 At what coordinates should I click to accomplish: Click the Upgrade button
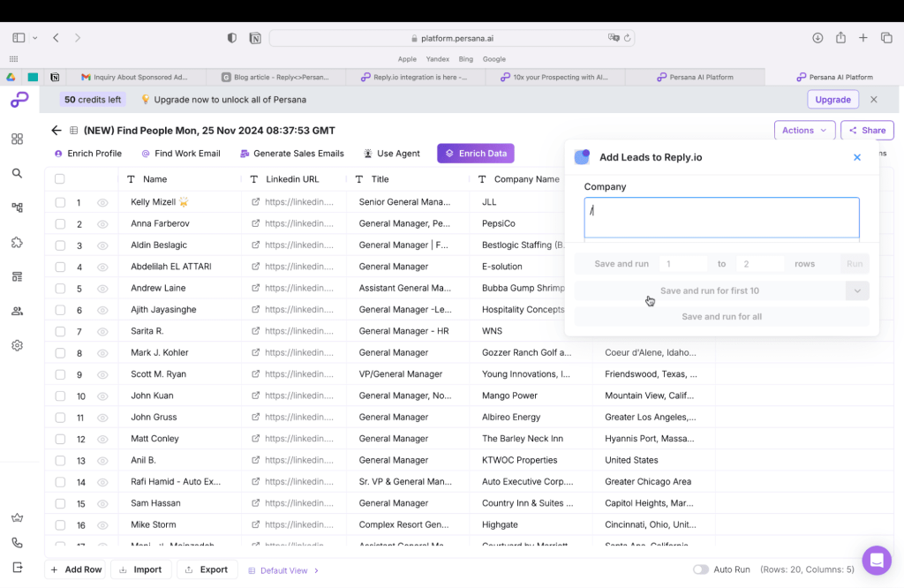coord(832,99)
